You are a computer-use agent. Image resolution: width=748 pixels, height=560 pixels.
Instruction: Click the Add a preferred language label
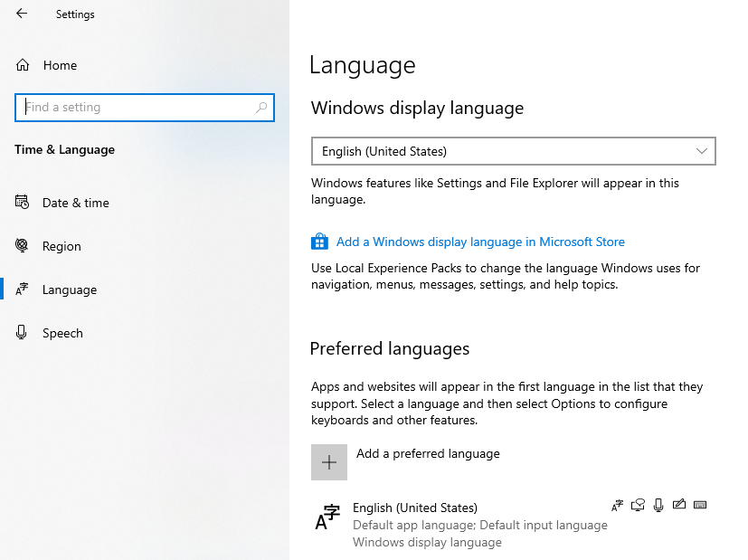coord(428,453)
